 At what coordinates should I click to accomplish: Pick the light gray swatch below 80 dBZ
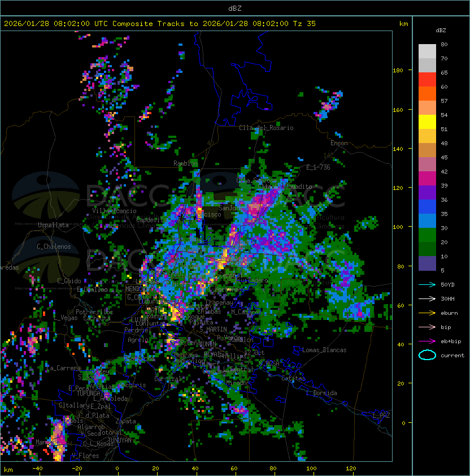[x=427, y=51]
